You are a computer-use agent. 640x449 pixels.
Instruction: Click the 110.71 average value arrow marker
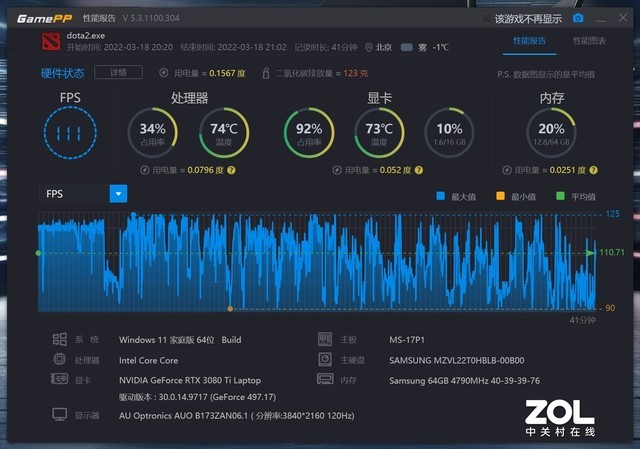(591, 253)
